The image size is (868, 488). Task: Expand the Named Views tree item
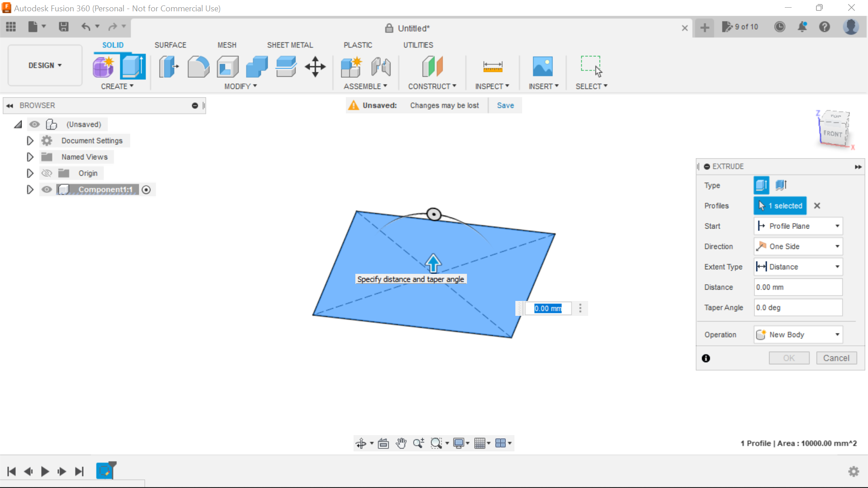pyautogui.click(x=30, y=157)
